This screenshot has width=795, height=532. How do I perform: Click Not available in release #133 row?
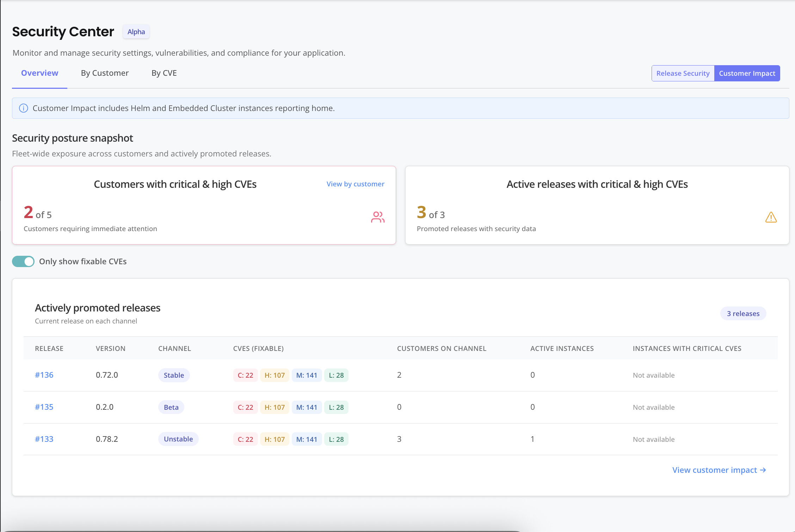click(x=654, y=439)
